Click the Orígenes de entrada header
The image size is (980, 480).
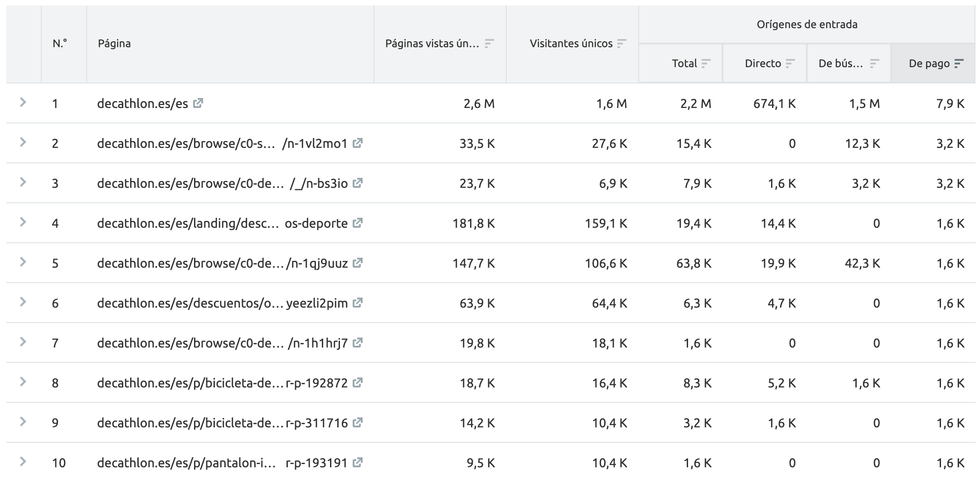tap(807, 24)
